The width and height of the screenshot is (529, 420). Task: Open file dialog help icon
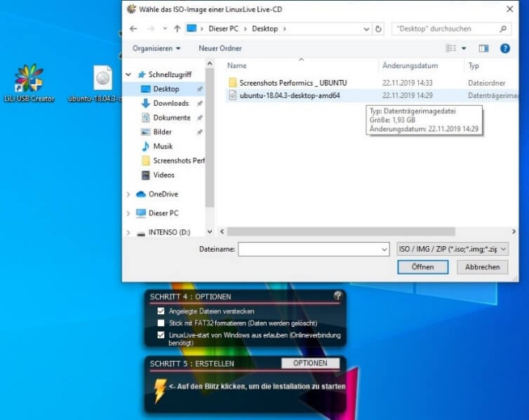pyautogui.click(x=504, y=48)
